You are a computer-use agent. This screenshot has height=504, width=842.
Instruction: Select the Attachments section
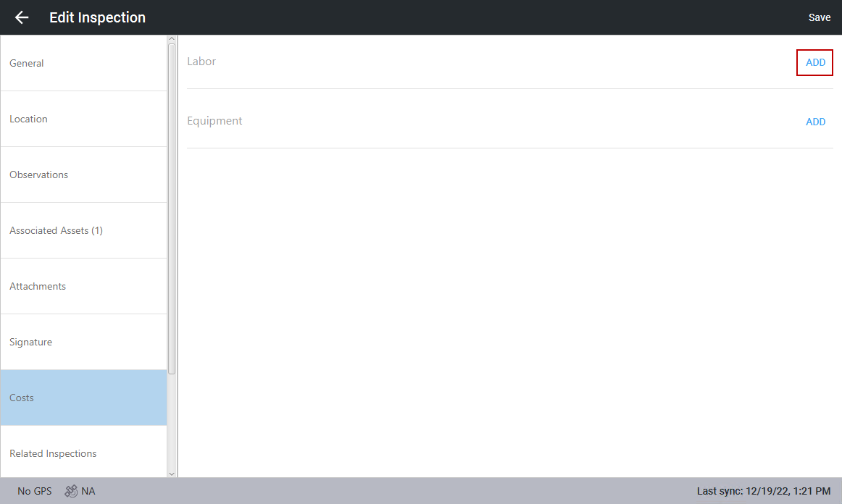click(x=83, y=286)
